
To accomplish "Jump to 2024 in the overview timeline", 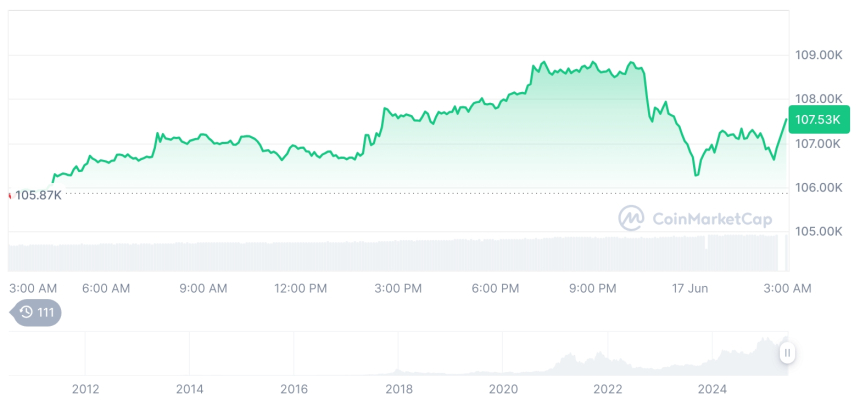I will [712, 388].
